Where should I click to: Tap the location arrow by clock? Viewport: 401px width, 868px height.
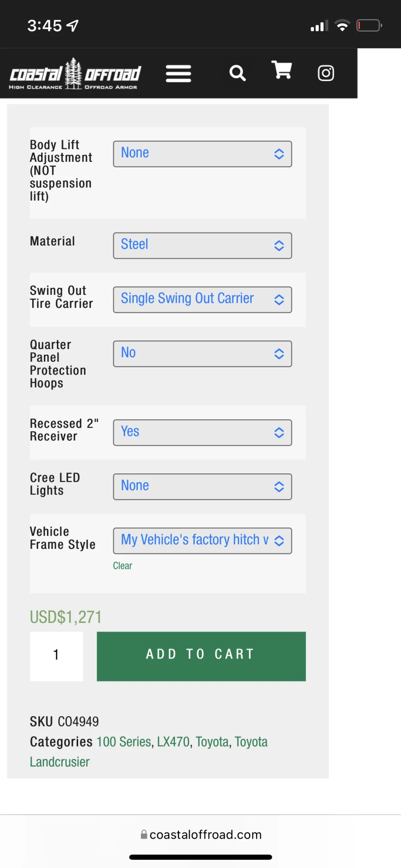[x=73, y=26]
